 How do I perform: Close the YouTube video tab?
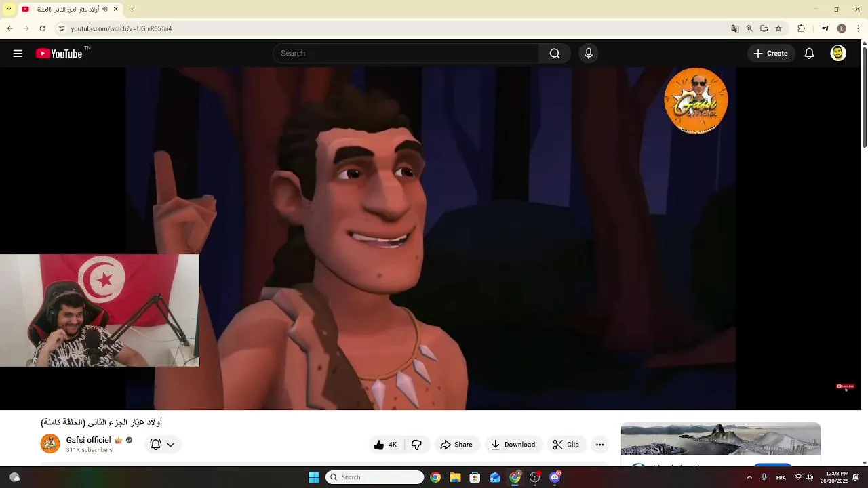coord(116,9)
